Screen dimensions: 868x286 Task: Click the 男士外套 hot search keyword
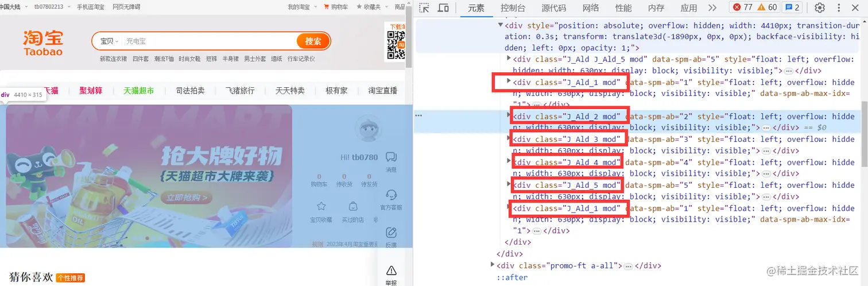255,59
